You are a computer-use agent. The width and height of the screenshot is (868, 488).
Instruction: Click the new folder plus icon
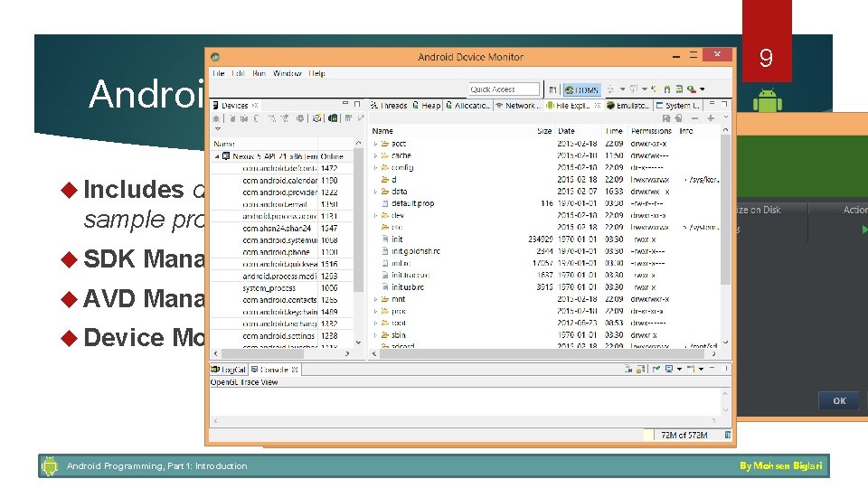click(711, 118)
